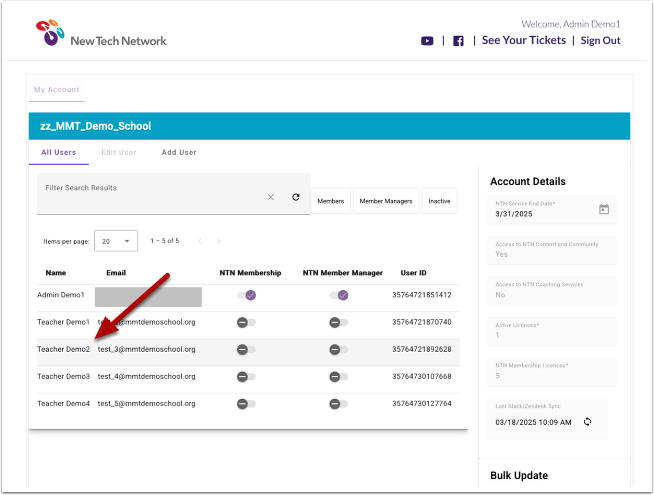Image resolution: width=654 pixels, height=495 pixels.
Task: Enable NTN Membership for Teacher Demo2
Action: [x=246, y=350]
